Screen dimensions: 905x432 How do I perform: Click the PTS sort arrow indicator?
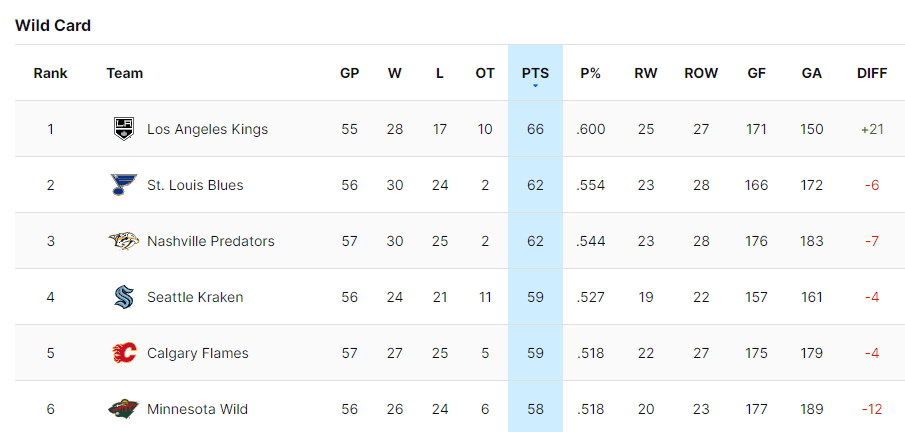tap(535, 87)
